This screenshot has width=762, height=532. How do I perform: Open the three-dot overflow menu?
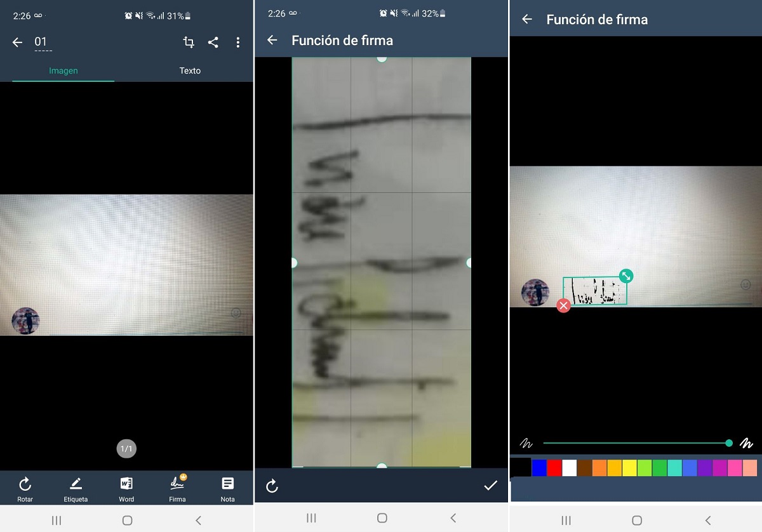click(238, 43)
